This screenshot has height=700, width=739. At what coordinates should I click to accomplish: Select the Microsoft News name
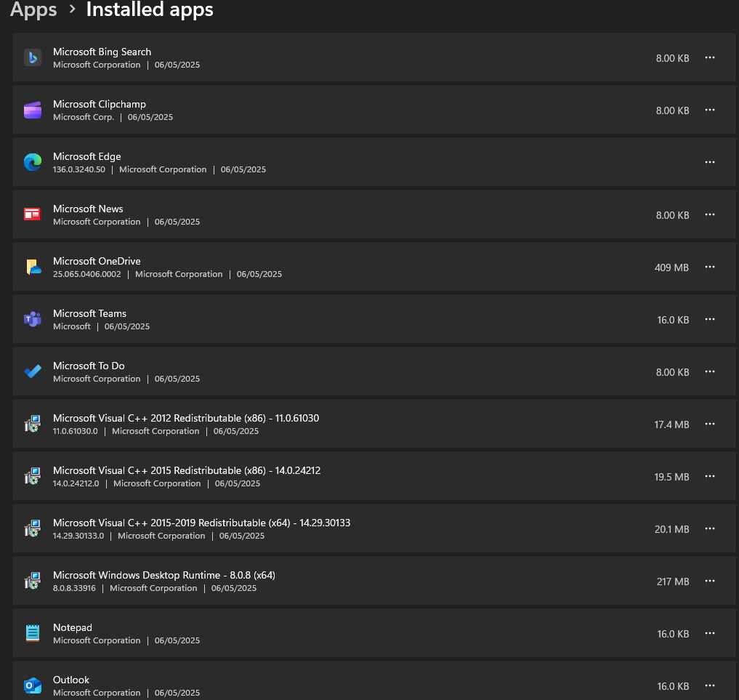tap(88, 209)
